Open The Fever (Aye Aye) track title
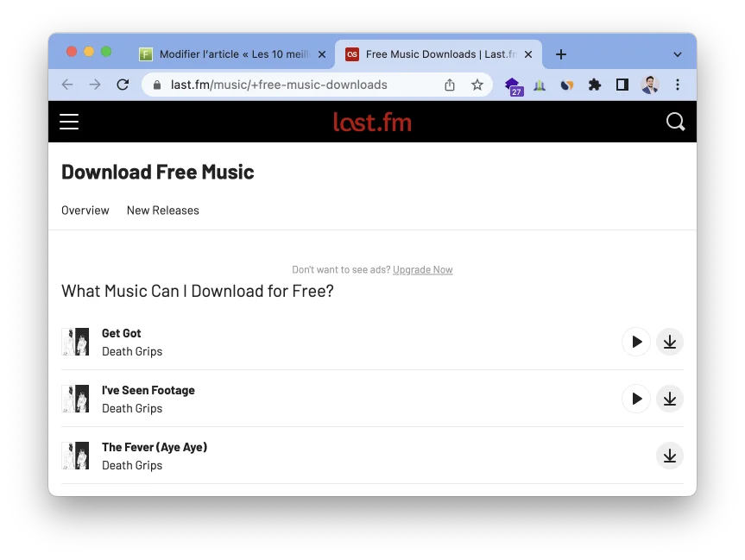The height and width of the screenshot is (560, 745). click(155, 448)
